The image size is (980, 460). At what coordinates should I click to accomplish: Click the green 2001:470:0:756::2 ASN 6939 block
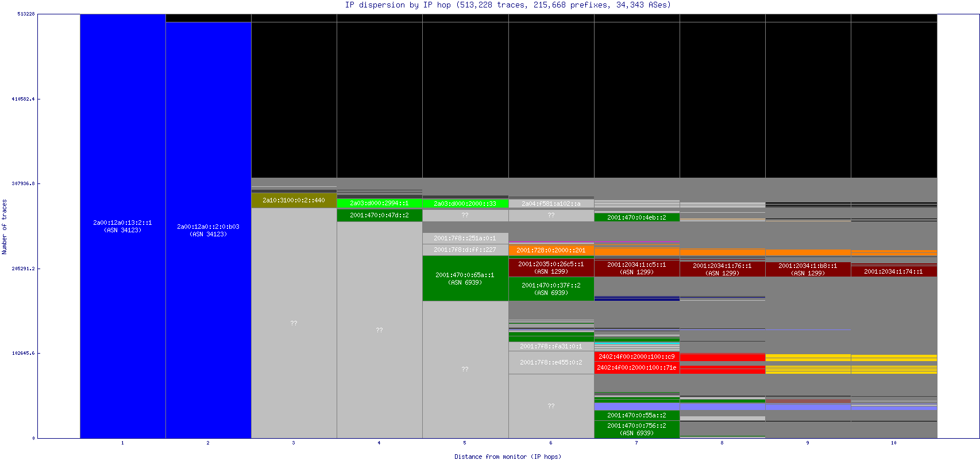coord(636,430)
